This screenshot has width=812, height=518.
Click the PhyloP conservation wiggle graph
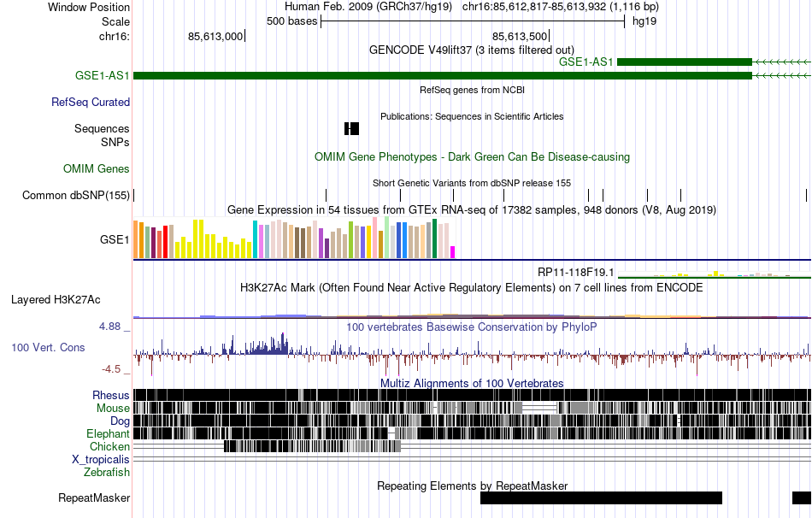pyautogui.click(x=472, y=355)
